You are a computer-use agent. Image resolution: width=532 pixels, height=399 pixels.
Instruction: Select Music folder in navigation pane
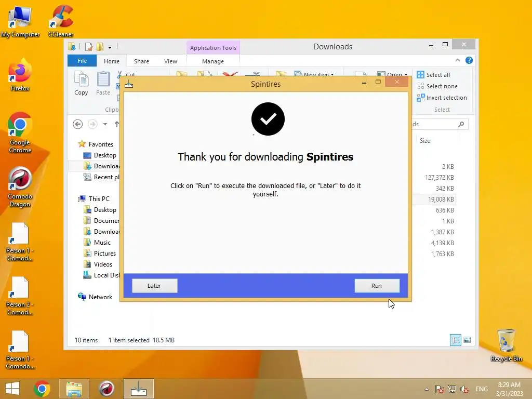pos(97,243)
